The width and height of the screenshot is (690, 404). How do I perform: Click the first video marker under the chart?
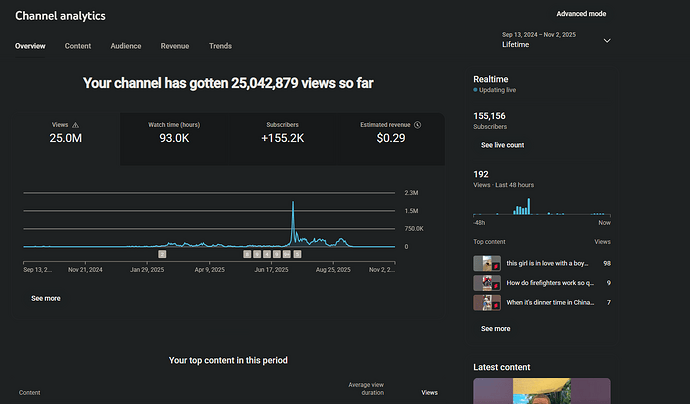point(162,254)
